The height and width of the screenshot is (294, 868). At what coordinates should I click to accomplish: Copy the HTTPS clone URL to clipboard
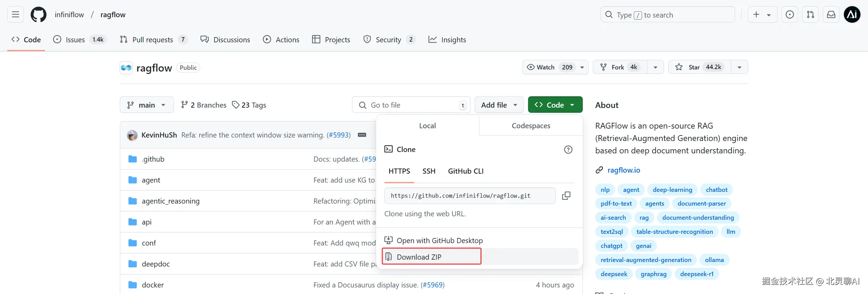tap(566, 196)
